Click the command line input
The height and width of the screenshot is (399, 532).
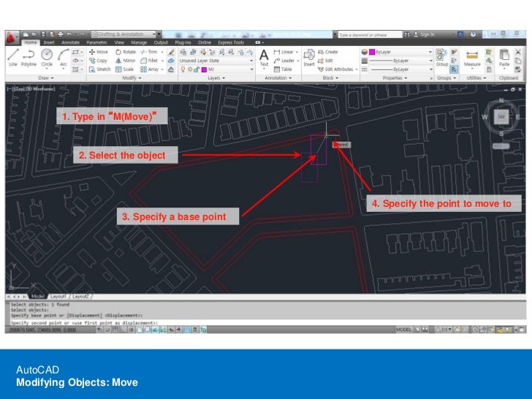[268, 323]
